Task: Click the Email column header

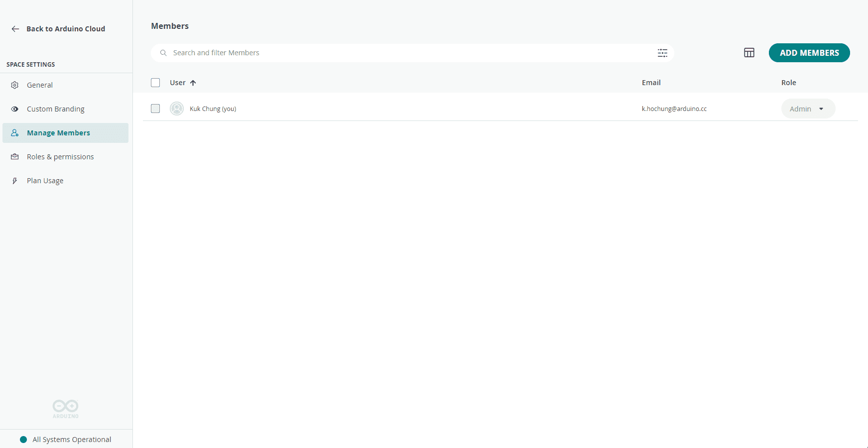Action: [651, 83]
